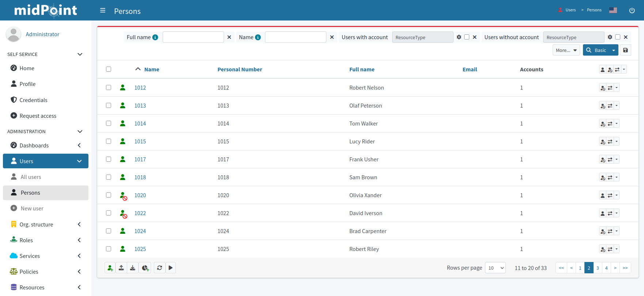Click the save search floppy disk icon

[625, 50]
